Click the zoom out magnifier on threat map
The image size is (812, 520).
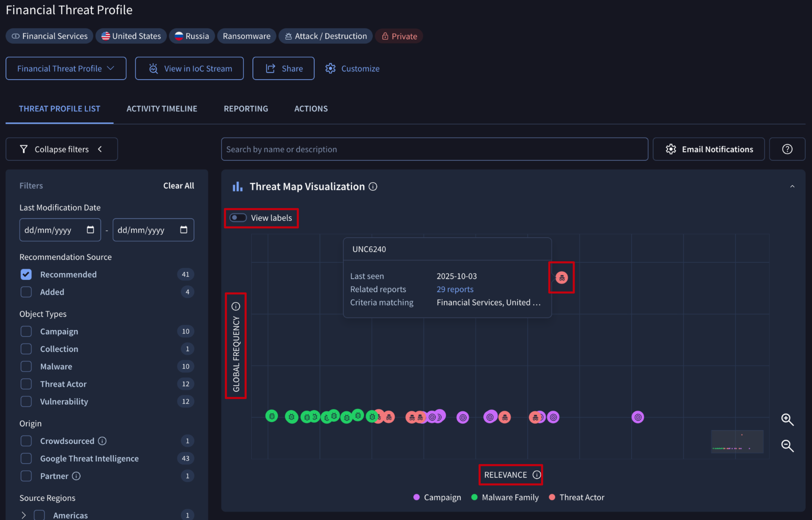[x=787, y=446]
